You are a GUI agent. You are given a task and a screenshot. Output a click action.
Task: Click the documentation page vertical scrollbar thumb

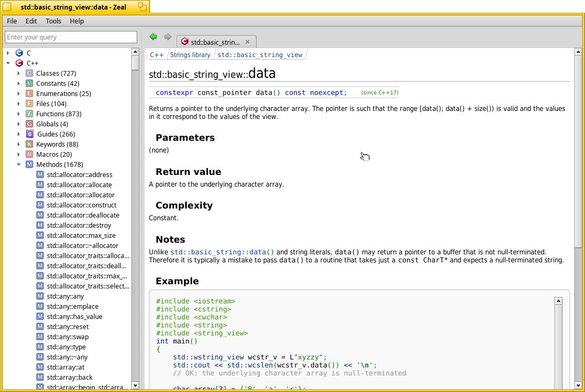[x=578, y=151]
